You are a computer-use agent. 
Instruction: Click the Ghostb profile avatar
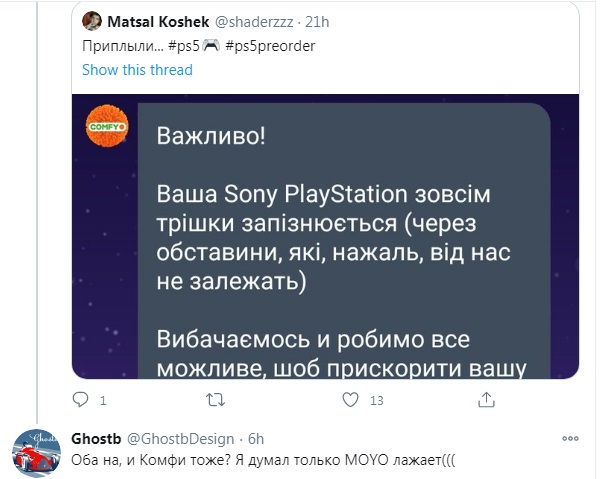[x=36, y=453]
